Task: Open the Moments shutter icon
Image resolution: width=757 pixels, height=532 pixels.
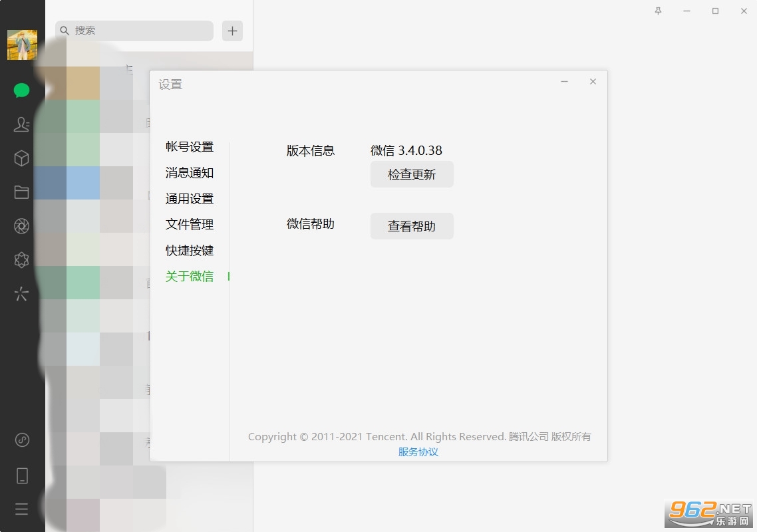Action: tap(21, 226)
